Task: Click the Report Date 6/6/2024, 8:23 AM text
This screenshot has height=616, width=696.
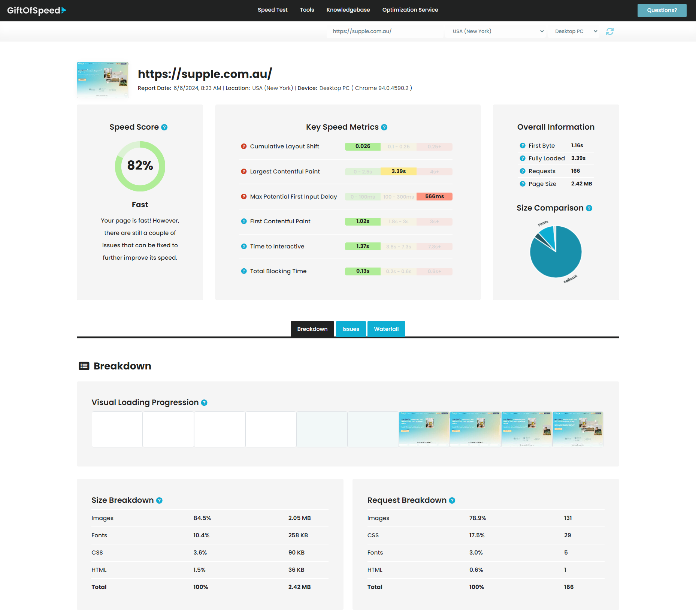Action: pyautogui.click(x=179, y=88)
